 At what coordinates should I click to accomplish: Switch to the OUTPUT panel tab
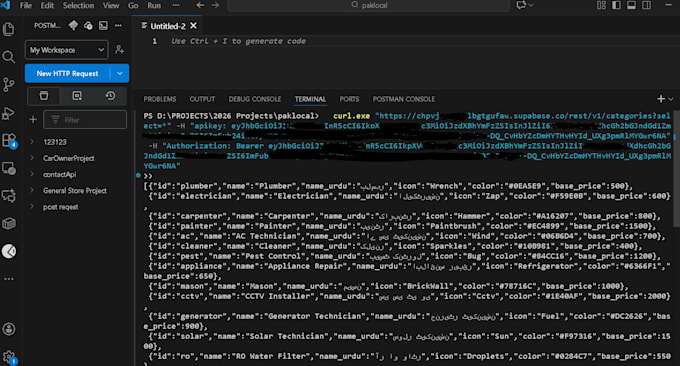pyautogui.click(x=202, y=99)
